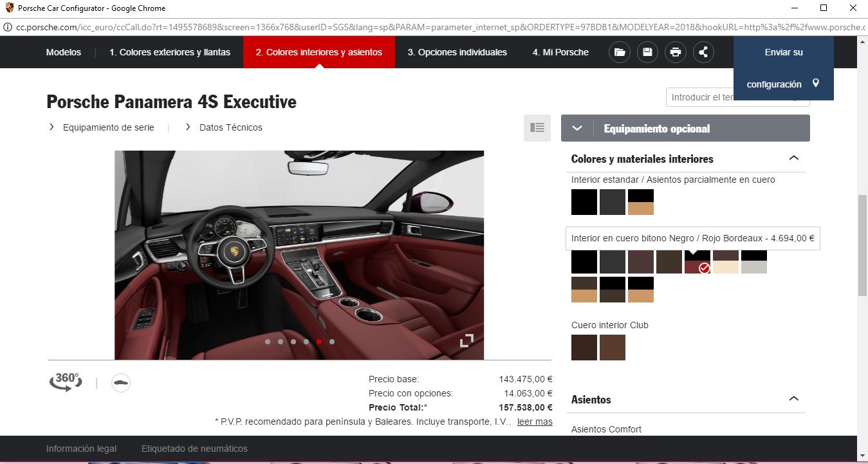Select the lighter cognac Cuero interior Club swatch
The width and height of the screenshot is (868, 464).
(x=613, y=348)
